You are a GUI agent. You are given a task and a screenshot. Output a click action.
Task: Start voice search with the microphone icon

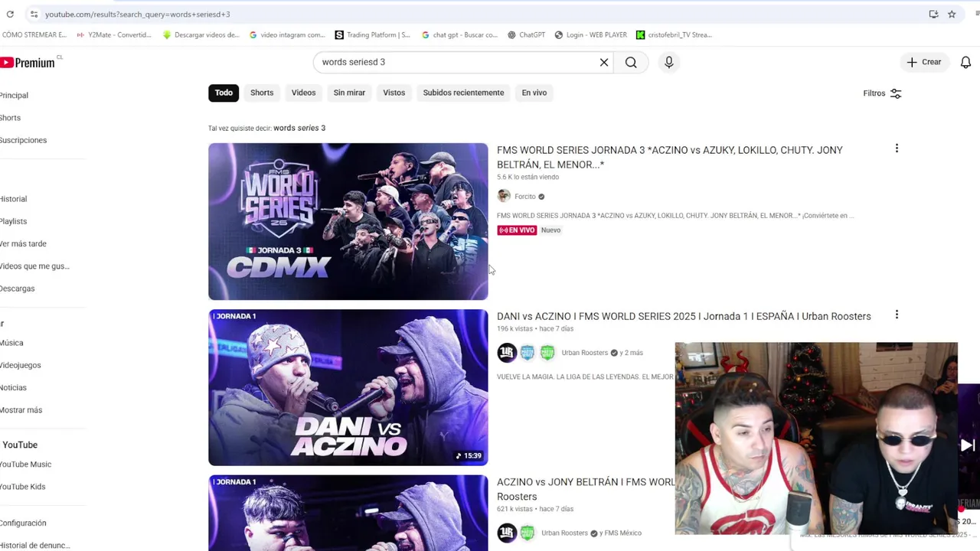pos(669,62)
